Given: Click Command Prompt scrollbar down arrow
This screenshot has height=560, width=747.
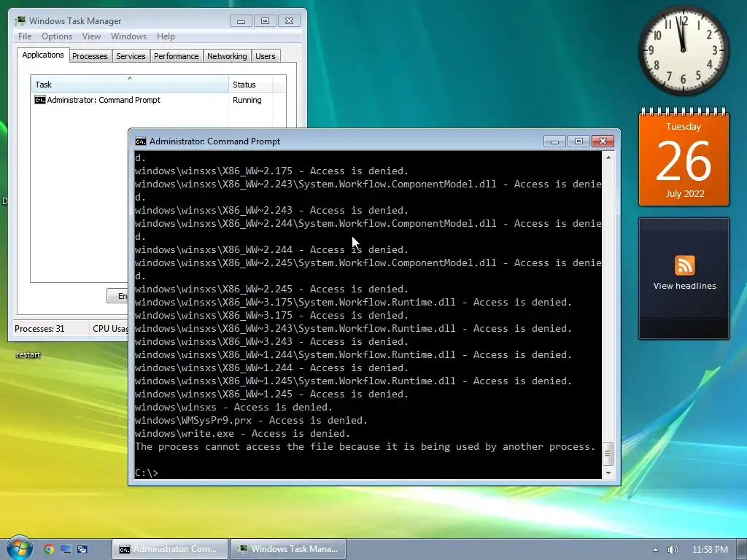Looking at the screenshot, I should tap(608, 472).
